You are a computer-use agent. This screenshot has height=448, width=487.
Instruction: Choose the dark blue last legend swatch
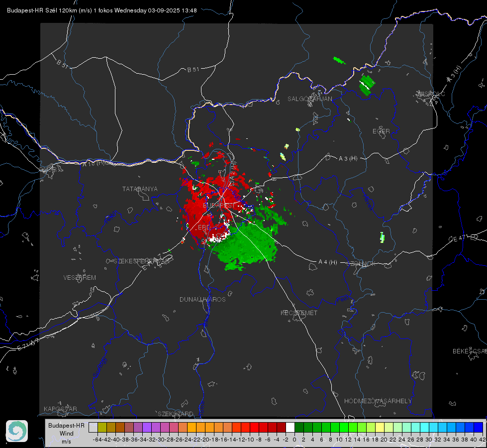(479, 427)
